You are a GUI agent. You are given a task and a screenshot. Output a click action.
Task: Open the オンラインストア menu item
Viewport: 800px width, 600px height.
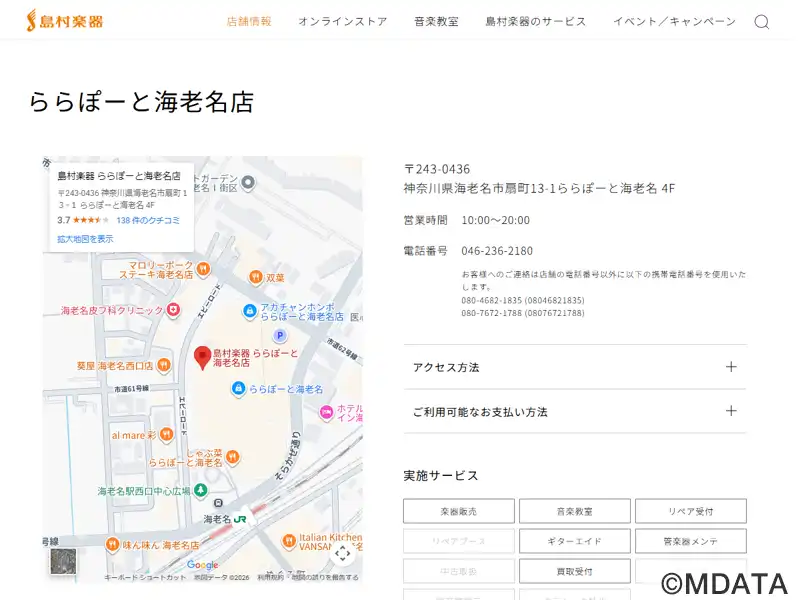342,21
